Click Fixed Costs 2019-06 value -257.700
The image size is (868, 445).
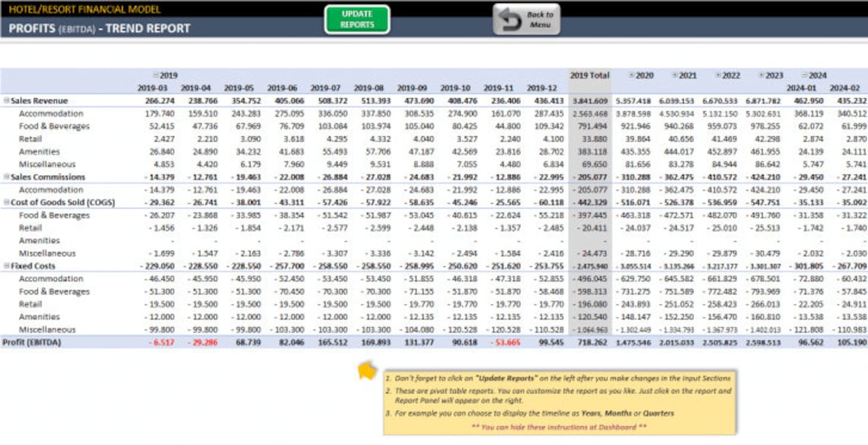coord(287,266)
